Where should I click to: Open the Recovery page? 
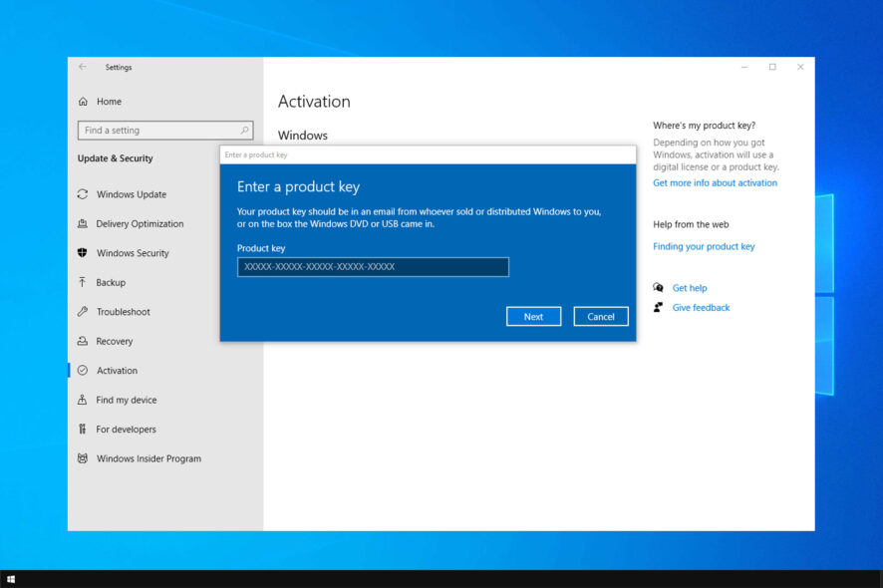coord(115,341)
